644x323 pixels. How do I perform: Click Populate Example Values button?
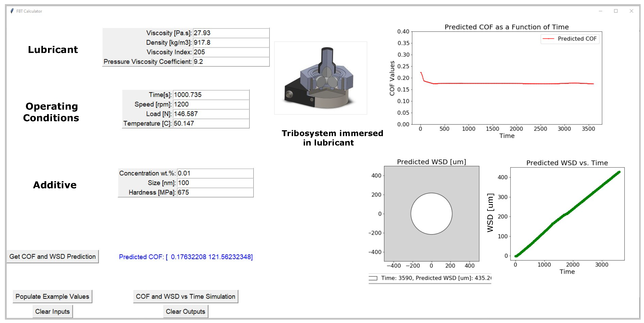tap(52, 297)
